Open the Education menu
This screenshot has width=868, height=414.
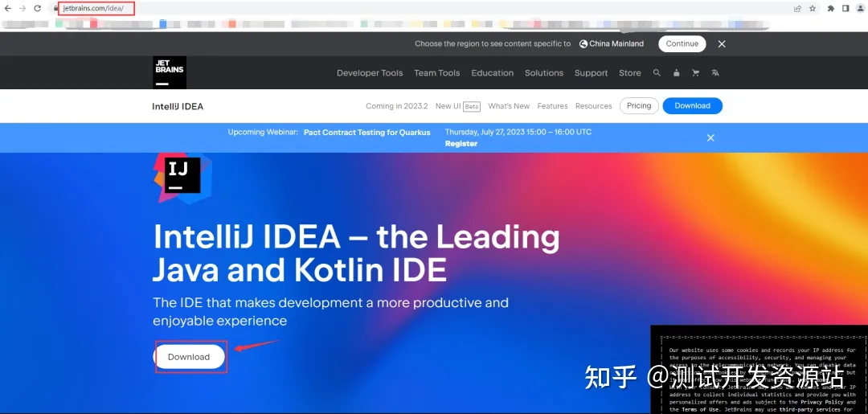(x=492, y=73)
